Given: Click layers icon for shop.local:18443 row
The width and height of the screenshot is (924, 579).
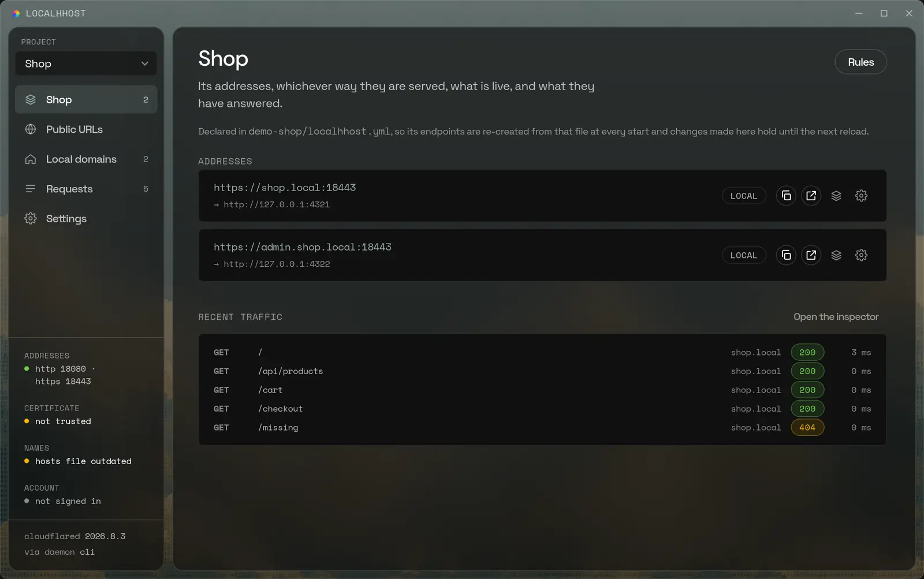Looking at the screenshot, I should (836, 196).
